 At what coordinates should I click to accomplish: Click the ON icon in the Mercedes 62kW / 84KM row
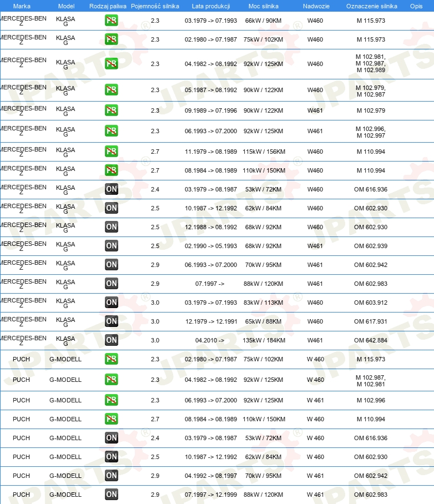(x=111, y=208)
